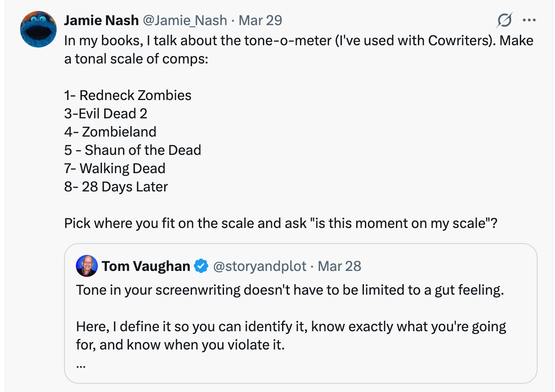Click the Mar 29 post timestamp
555x392 pixels.
261,21
